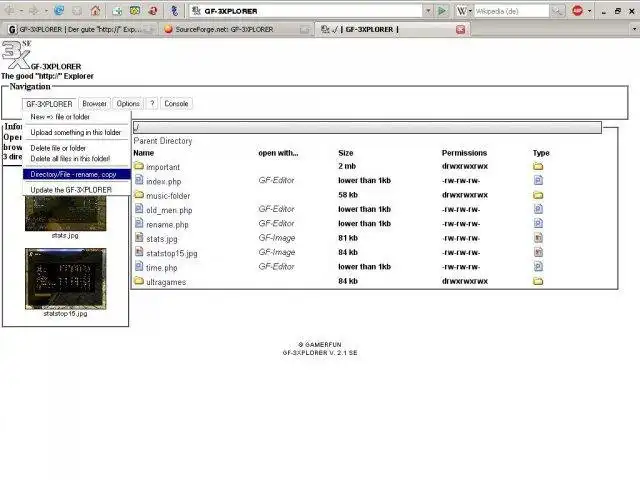
Task: Open the time.php file link
Action: [x=162, y=268]
